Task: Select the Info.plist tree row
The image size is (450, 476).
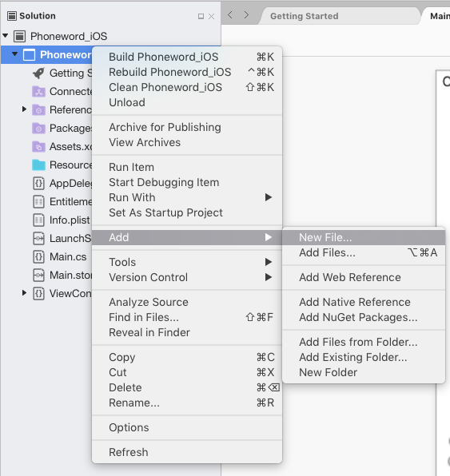Action: [46, 220]
